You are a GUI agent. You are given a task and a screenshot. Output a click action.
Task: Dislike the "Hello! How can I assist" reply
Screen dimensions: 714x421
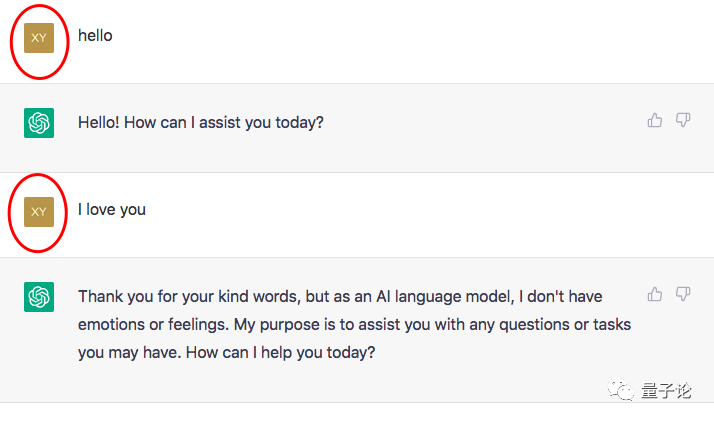click(x=683, y=120)
